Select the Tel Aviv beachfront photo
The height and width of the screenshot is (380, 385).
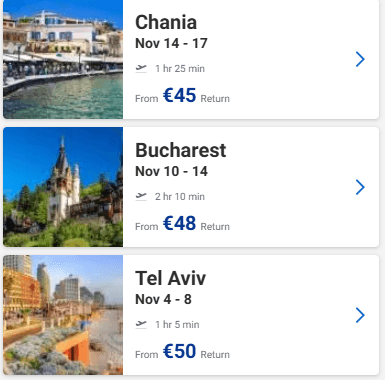click(x=63, y=315)
